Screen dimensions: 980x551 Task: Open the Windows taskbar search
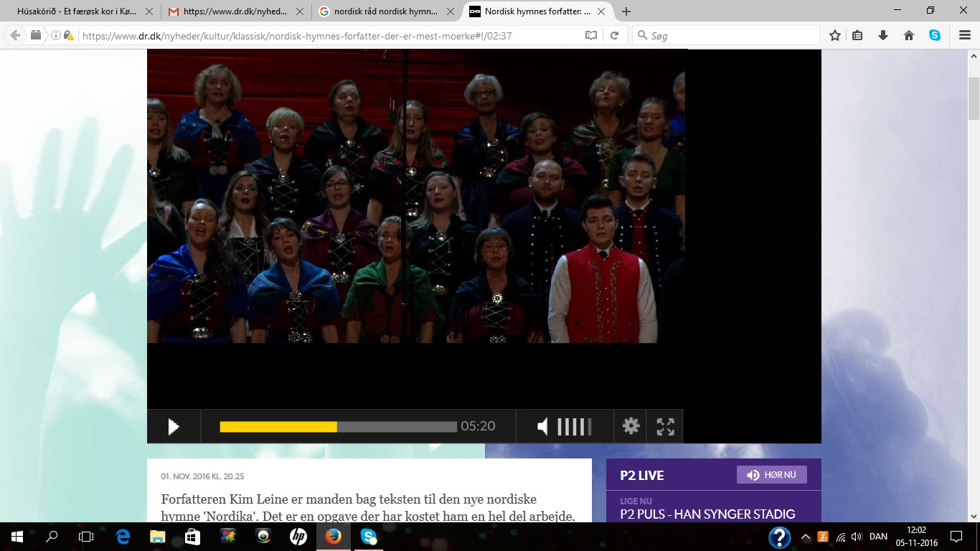click(x=52, y=537)
